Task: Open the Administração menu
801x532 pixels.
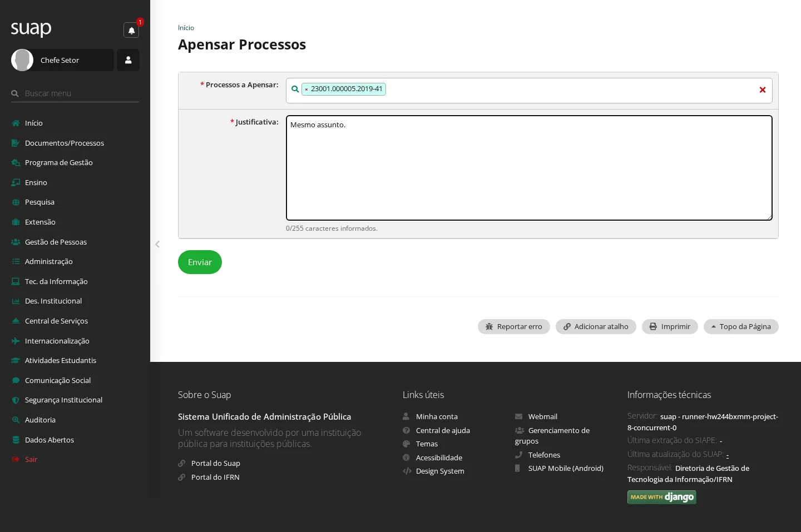Action: coord(48,261)
